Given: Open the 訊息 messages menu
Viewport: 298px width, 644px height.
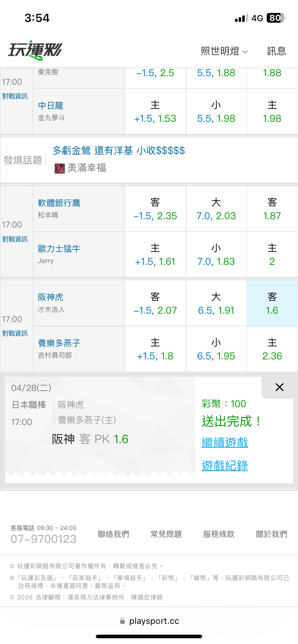Looking at the screenshot, I should tap(276, 51).
